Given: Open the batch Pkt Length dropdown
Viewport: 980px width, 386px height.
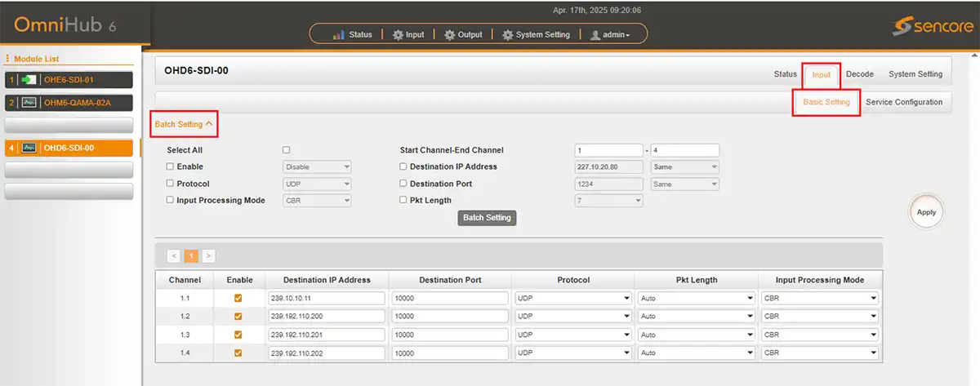Looking at the screenshot, I should pyautogui.click(x=609, y=201).
